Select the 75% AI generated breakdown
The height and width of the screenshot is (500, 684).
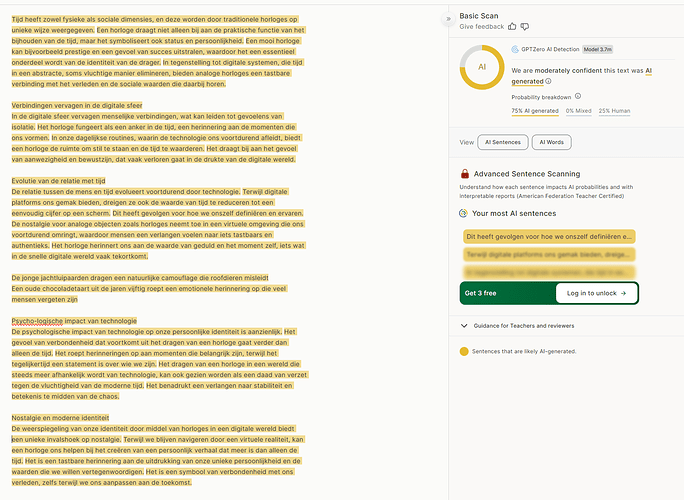pyautogui.click(x=535, y=110)
